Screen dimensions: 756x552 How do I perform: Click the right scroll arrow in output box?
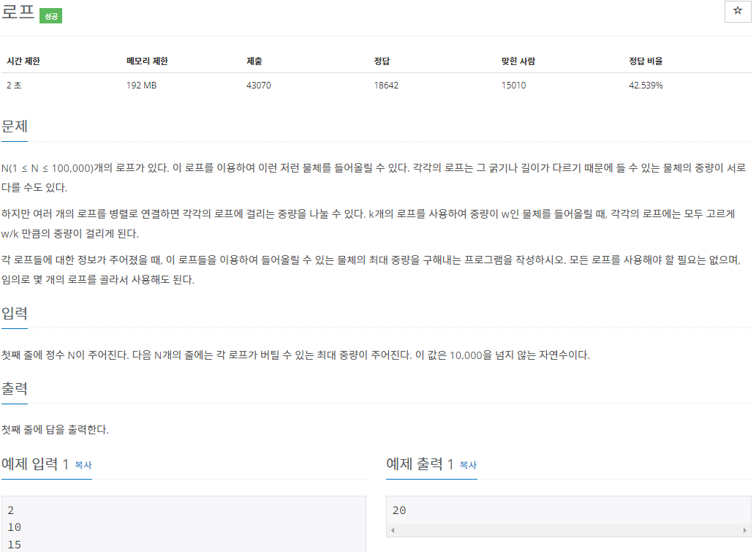[x=744, y=530]
